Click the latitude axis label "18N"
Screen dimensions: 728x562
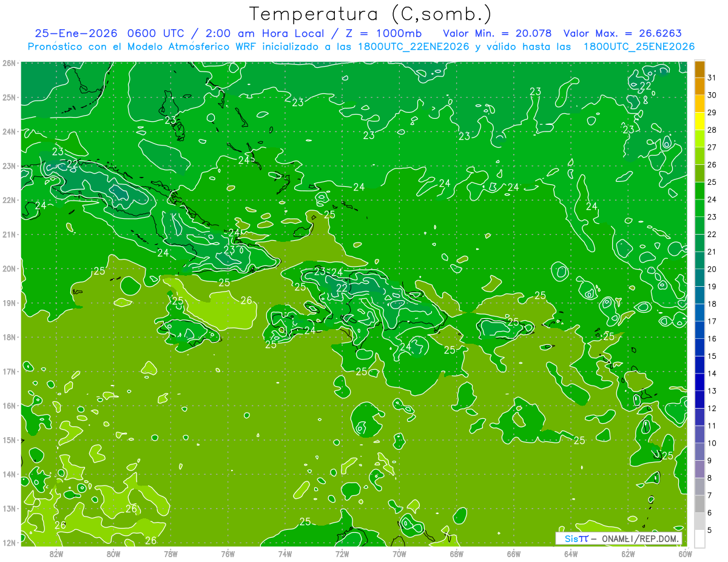pyautogui.click(x=9, y=337)
